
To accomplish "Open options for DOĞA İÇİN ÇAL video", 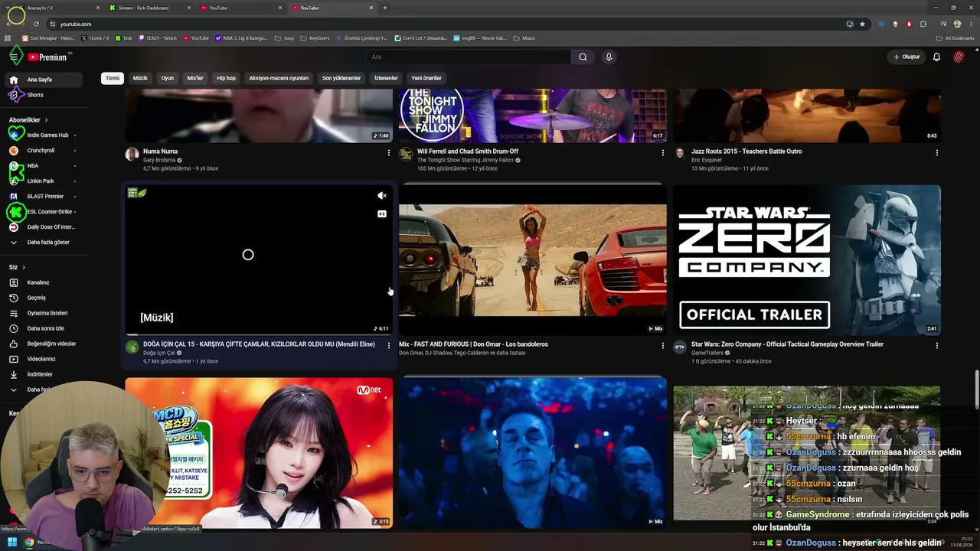I will point(388,346).
